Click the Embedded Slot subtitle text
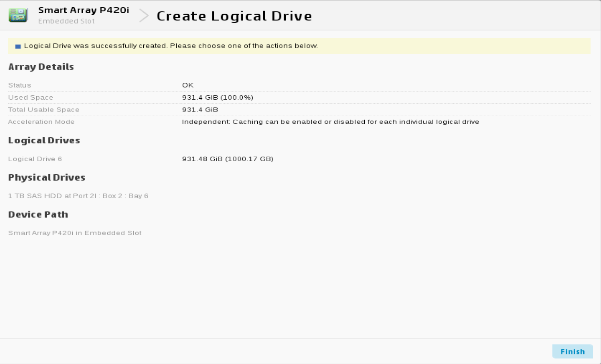The height and width of the screenshot is (364, 601). click(66, 21)
